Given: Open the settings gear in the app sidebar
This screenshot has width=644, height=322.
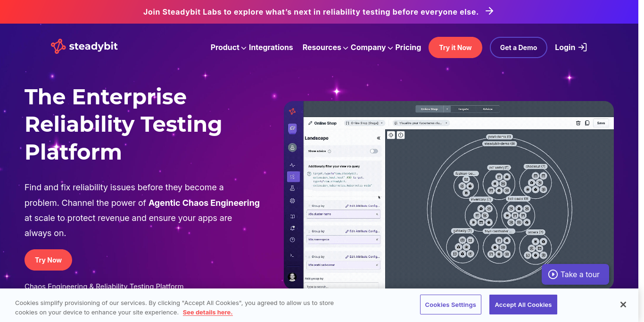Looking at the screenshot, I should [292, 201].
